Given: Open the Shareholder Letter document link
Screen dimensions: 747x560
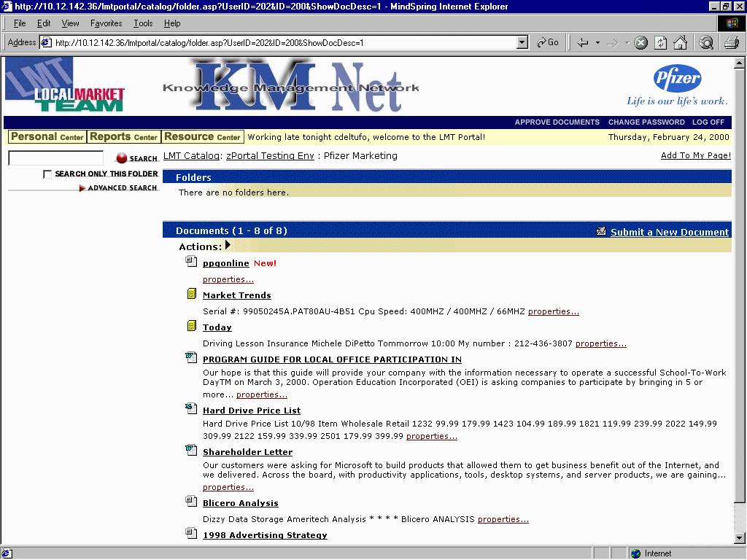Looking at the screenshot, I should pyautogui.click(x=247, y=452).
